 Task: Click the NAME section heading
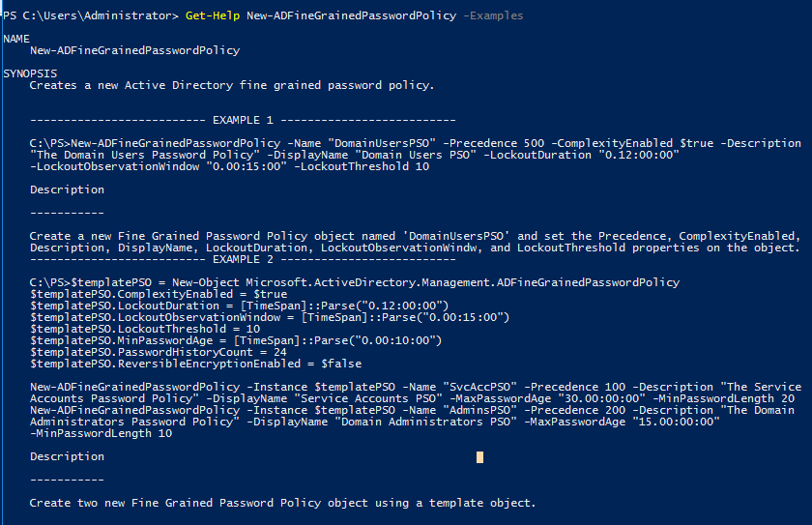[x=16, y=39]
